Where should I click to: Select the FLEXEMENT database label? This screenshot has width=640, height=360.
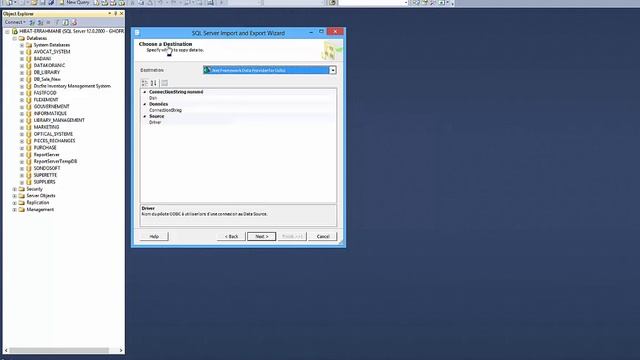point(46,100)
